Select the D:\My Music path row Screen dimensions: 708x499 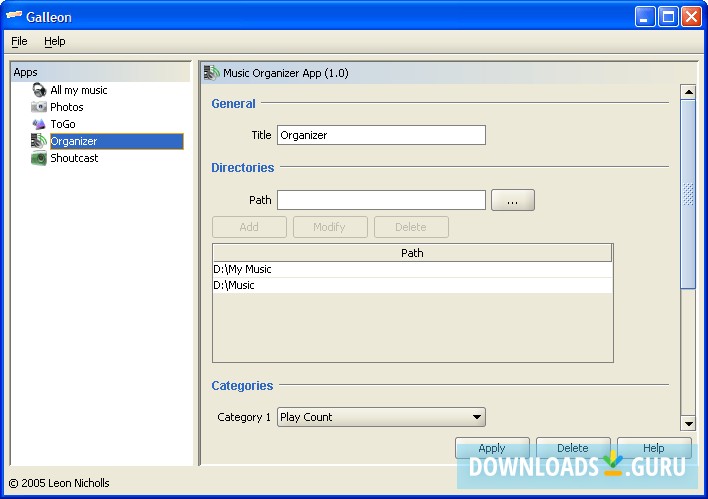click(412, 269)
